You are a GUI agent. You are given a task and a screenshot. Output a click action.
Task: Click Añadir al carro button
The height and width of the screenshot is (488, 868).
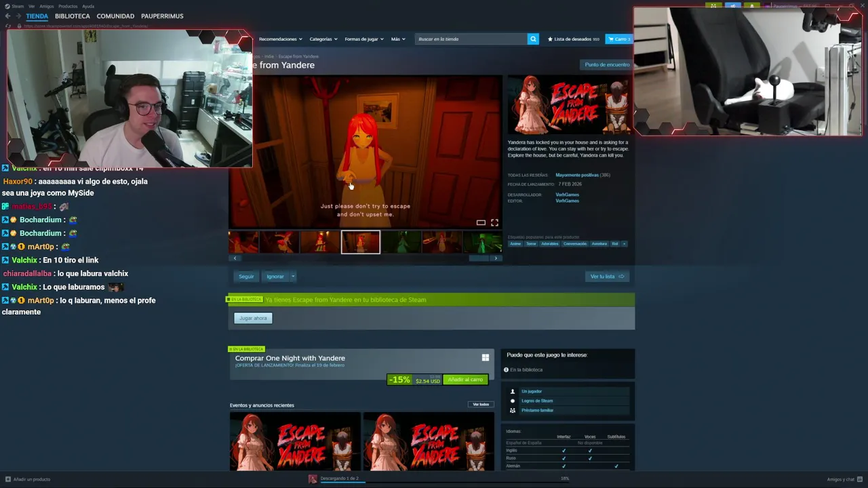click(465, 380)
